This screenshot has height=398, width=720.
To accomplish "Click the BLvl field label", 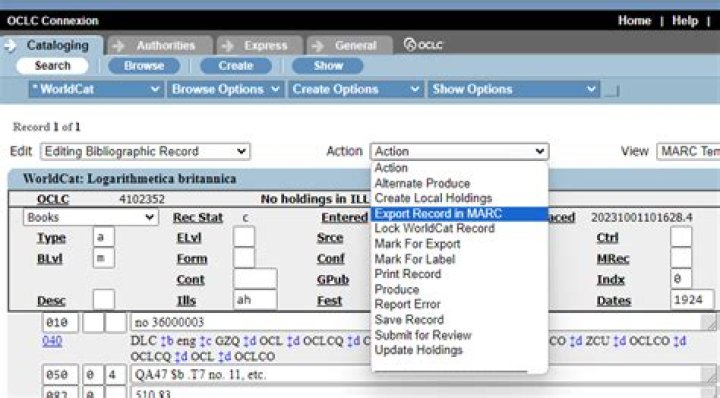I will (x=50, y=259).
